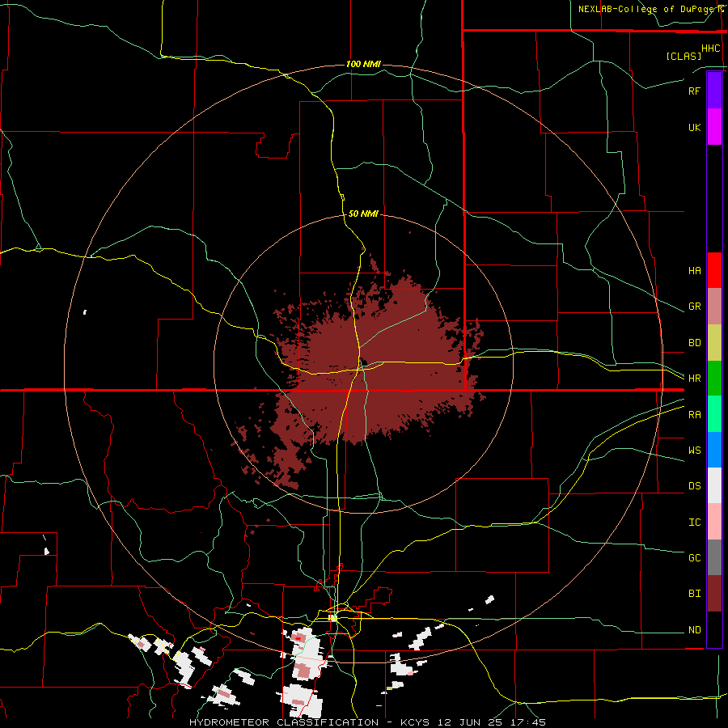Click the HR green legend swatch
728x728 pixels.
pos(714,379)
